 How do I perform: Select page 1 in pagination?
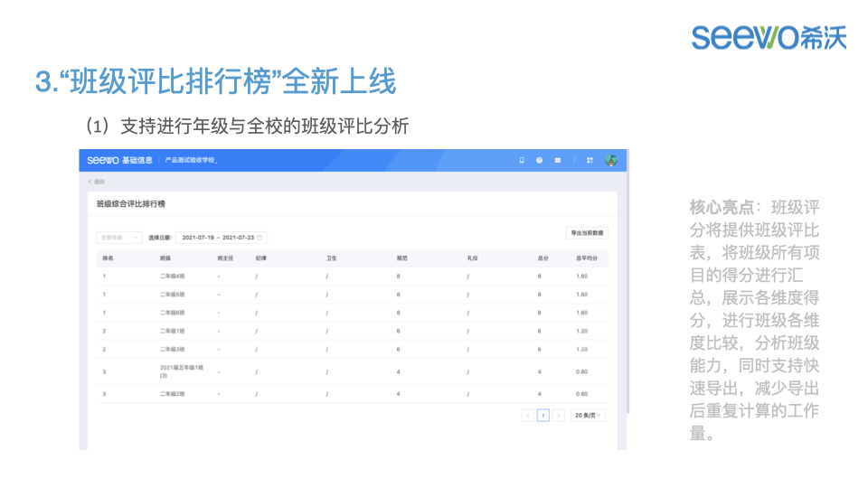coord(543,415)
